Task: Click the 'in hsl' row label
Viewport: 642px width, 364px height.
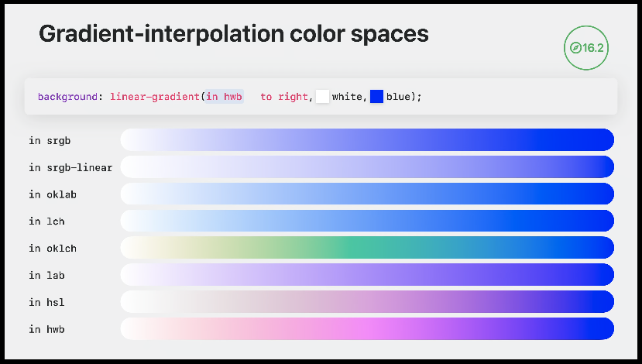Action: 46,303
